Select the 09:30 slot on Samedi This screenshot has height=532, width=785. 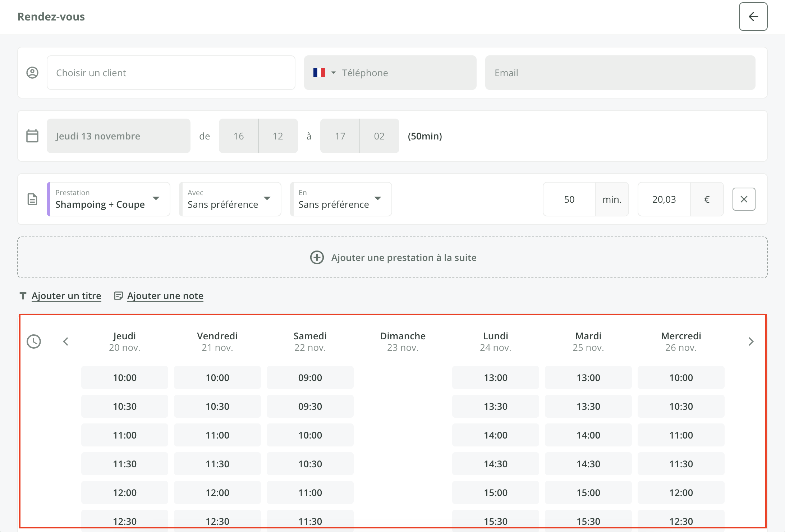click(310, 406)
